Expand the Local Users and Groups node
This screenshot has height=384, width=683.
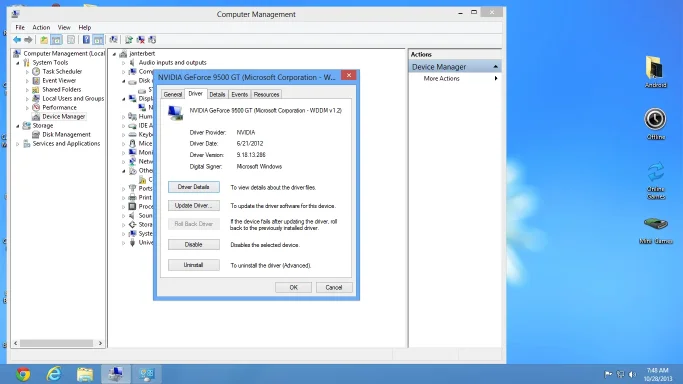(x=27, y=99)
